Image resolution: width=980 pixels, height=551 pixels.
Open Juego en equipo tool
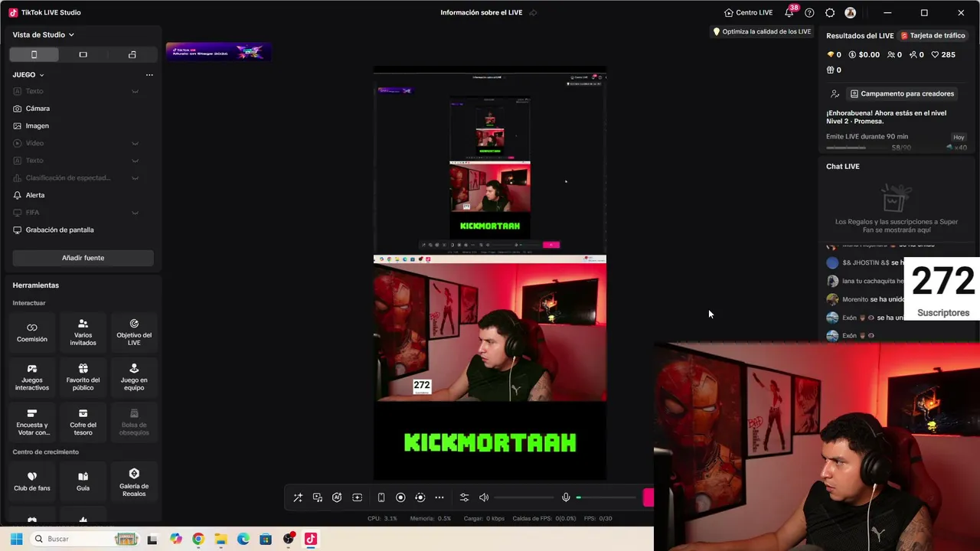tap(134, 377)
